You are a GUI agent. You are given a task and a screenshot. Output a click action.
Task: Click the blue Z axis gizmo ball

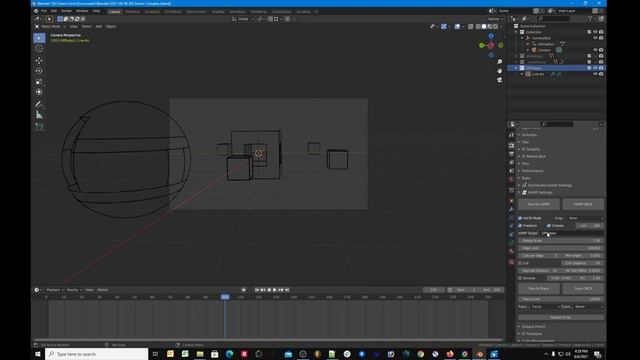click(x=491, y=36)
